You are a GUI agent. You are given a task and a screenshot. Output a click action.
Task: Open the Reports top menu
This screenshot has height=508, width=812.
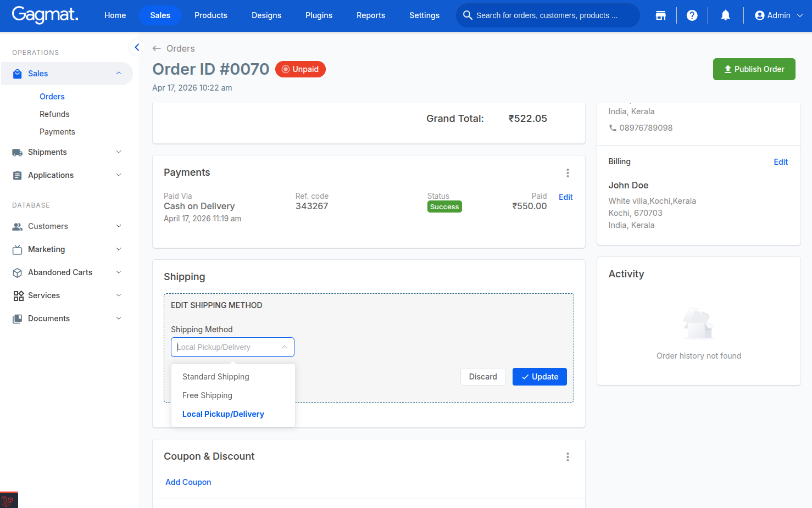(x=371, y=15)
